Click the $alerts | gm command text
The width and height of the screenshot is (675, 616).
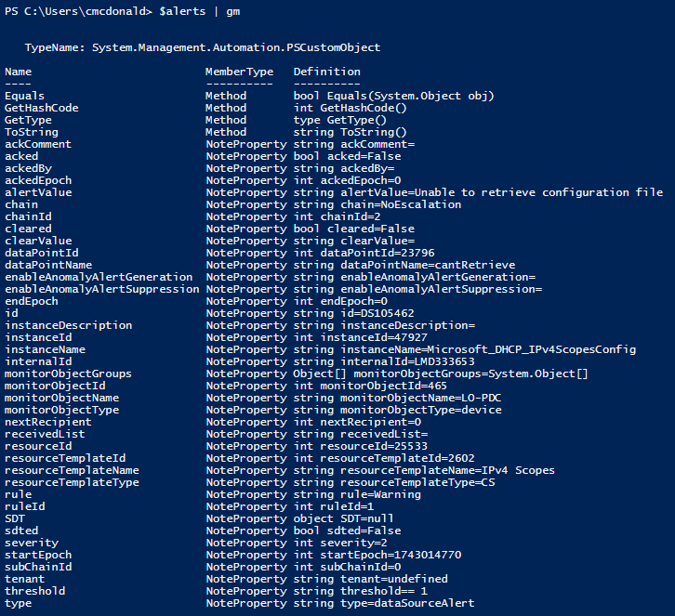click(x=200, y=12)
